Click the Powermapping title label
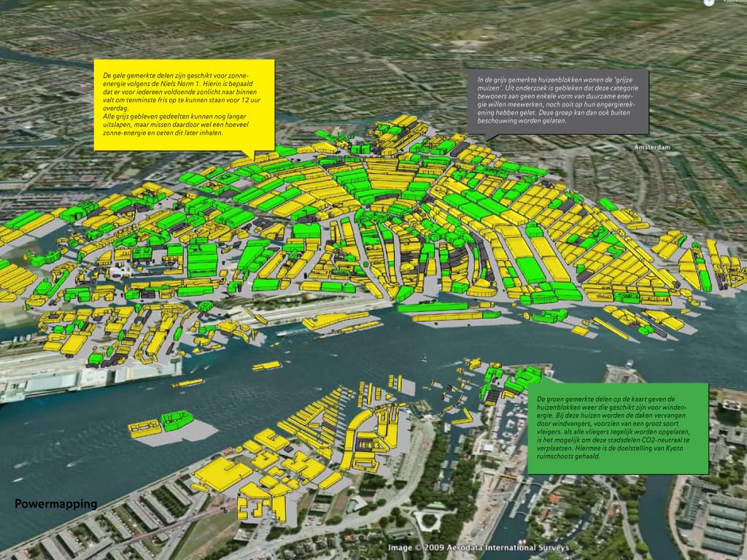The width and height of the screenshot is (747, 560). [56, 503]
